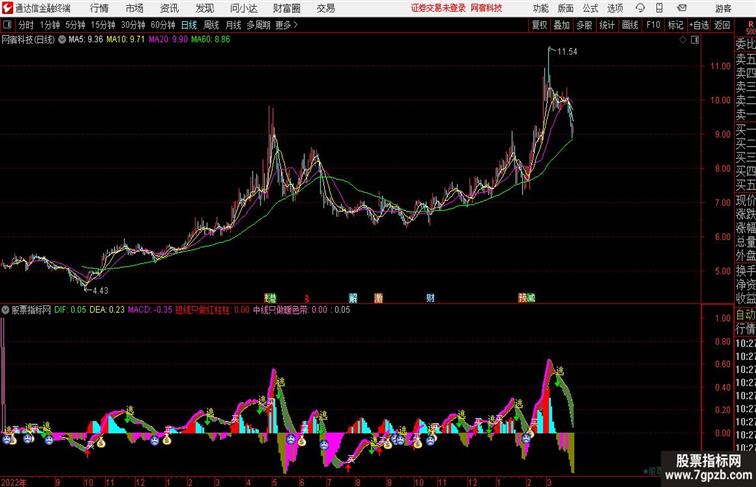Click the 财 marker below the price chart
756x487 pixels.
pos(430,298)
